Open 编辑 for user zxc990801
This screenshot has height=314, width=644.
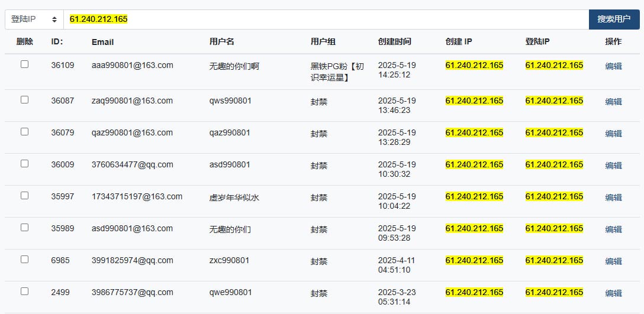click(x=613, y=261)
